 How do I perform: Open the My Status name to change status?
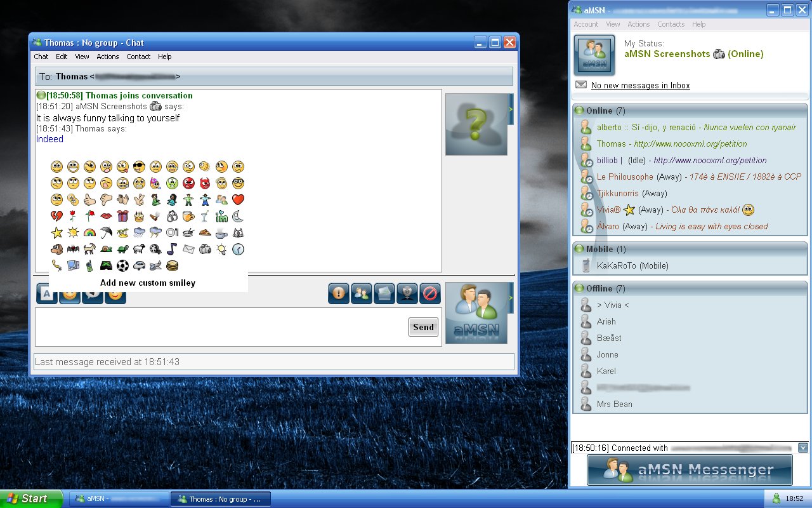[694, 54]
